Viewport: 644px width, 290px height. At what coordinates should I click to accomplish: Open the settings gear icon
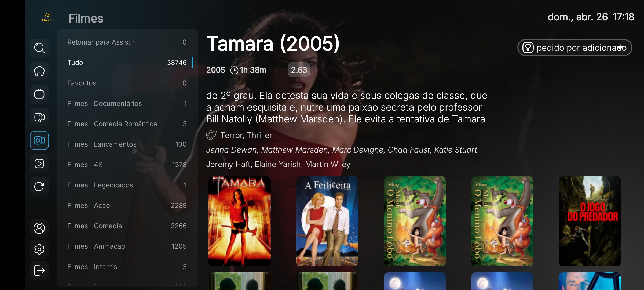point(39,249)
